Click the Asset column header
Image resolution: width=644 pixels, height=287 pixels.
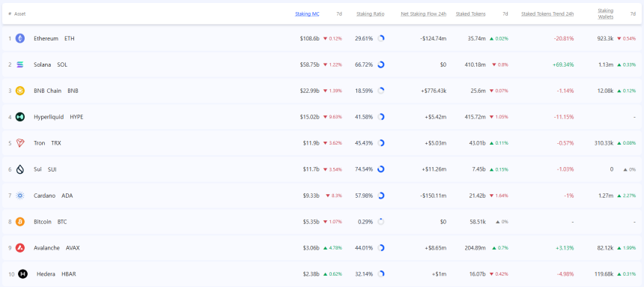click(x=19, y=14)
